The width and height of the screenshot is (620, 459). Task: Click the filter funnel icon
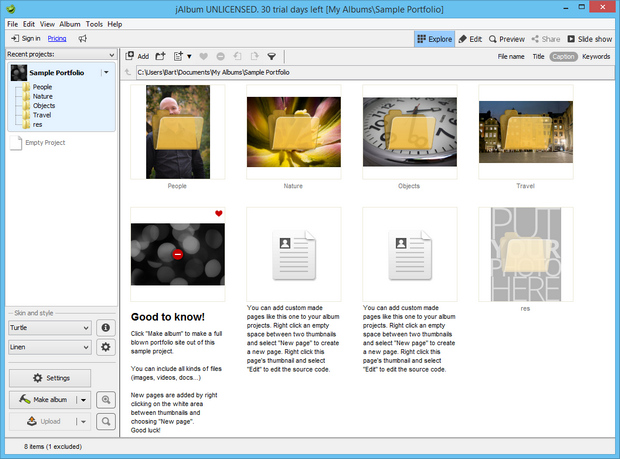(272, 57)
